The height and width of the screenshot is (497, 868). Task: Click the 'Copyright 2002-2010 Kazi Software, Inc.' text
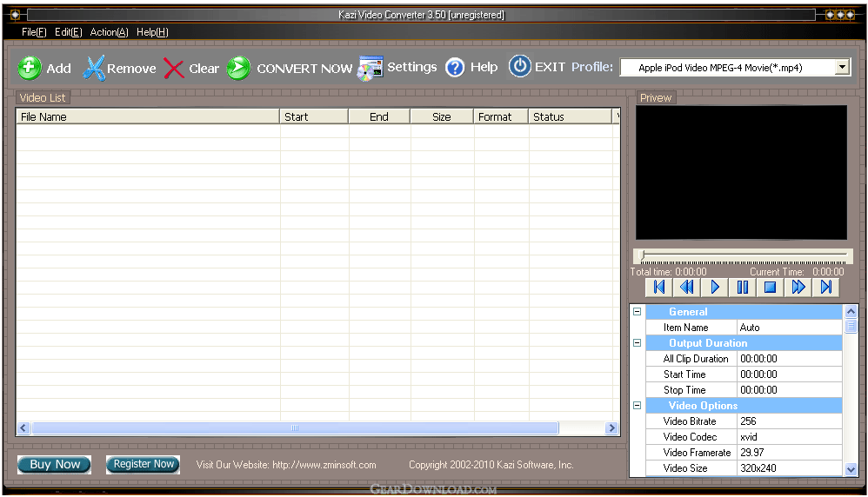tap(491, 465)
